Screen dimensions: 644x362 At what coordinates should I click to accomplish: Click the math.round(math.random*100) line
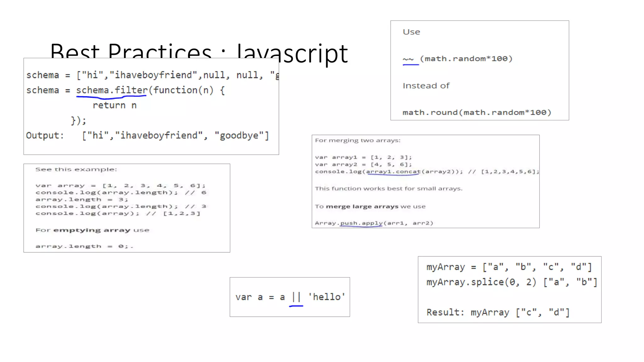[477, 112]
